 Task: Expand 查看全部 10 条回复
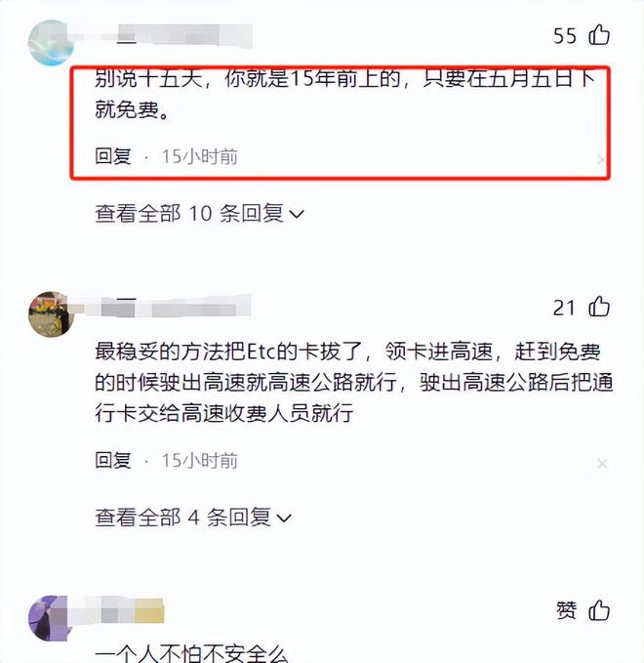point(199,213)
